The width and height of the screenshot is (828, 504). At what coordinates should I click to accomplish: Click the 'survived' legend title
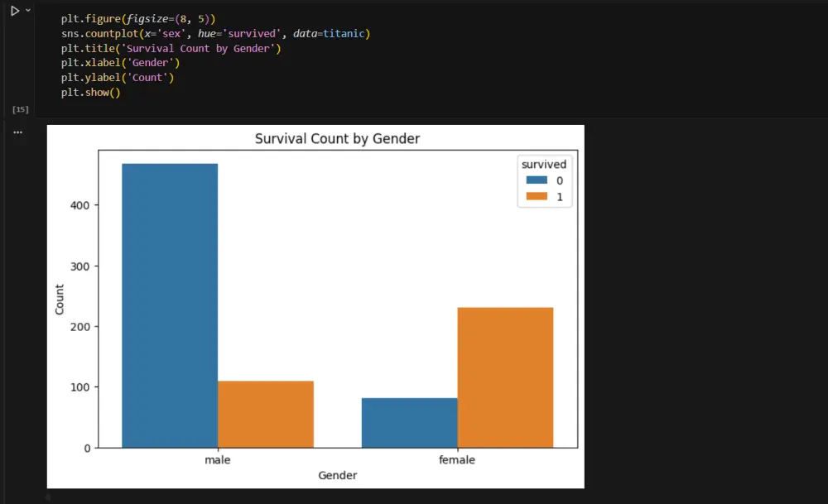(544, 164)
